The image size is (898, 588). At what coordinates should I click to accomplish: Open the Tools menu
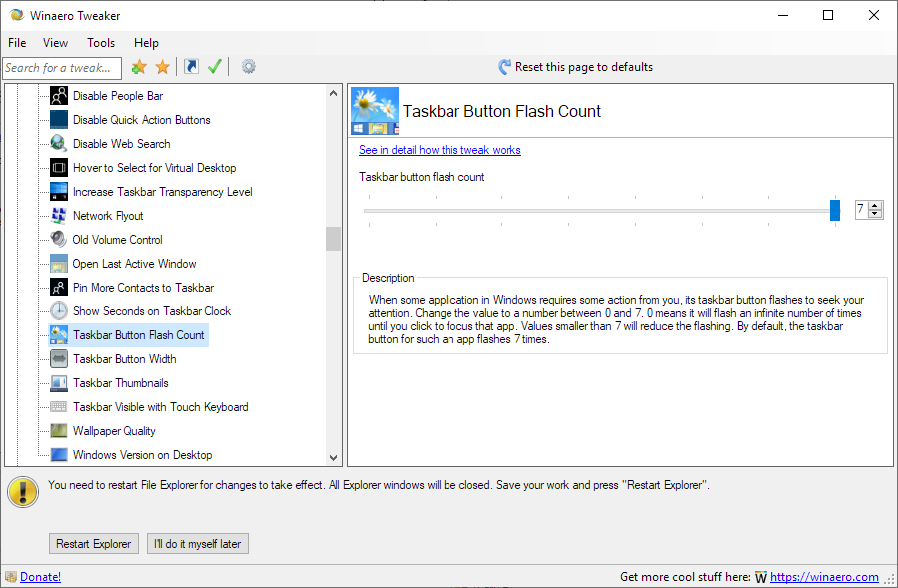pos(101,43)
